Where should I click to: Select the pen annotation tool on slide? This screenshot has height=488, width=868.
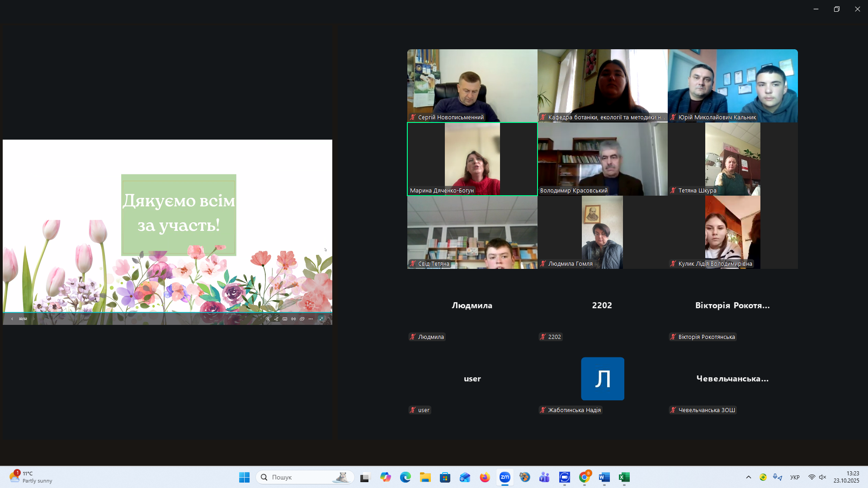[276, 319]
